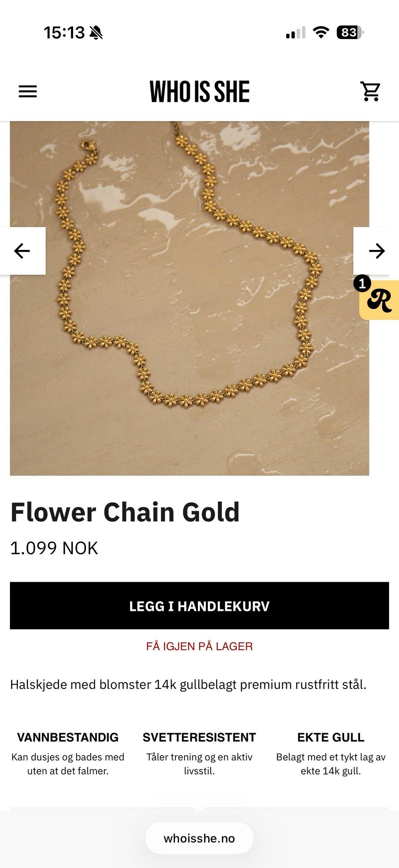
Task: Tap the whoisshe.no address bar
Action: [199, 838]
